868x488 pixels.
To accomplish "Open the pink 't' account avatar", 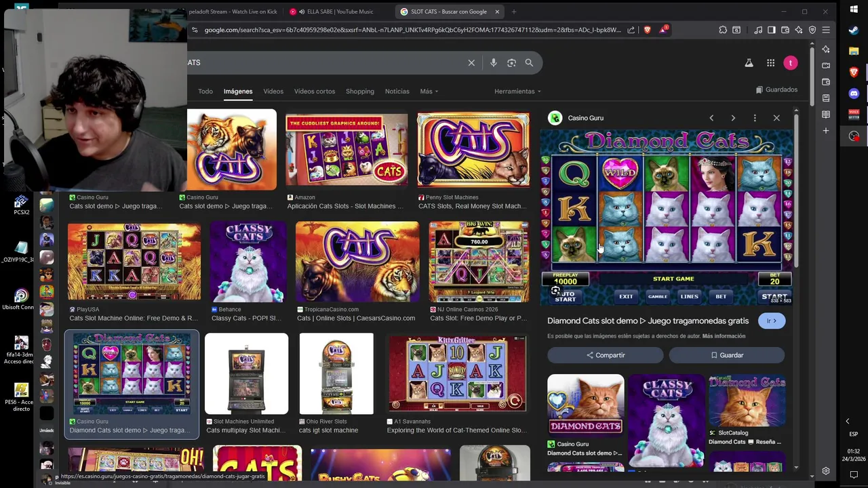I will [x=791, y=62].
